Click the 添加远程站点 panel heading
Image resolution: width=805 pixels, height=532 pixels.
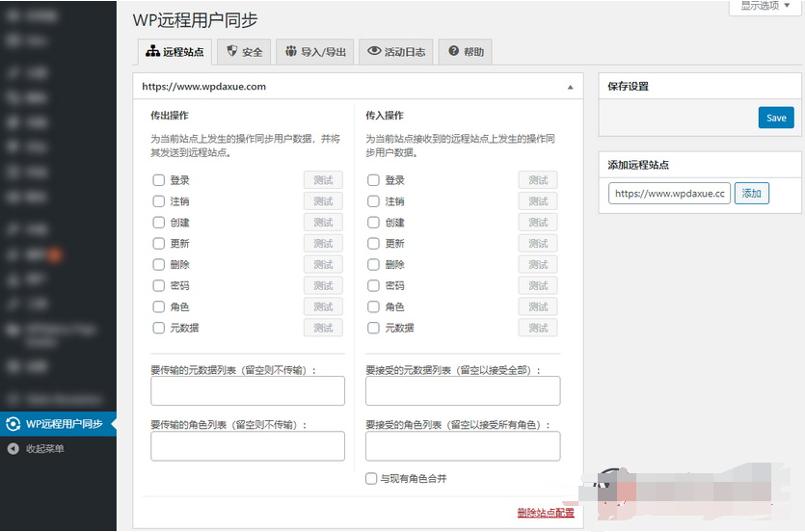tap(638, 165)
